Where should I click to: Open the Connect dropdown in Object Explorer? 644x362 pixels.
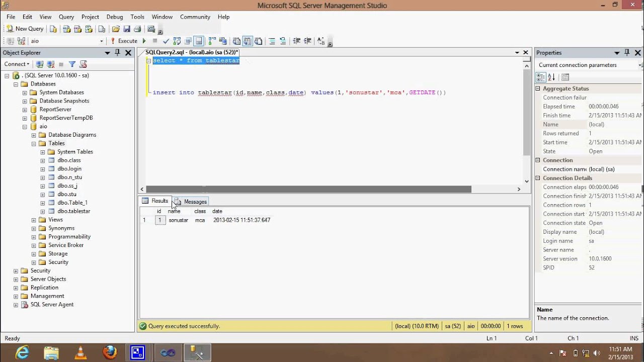tap(17, 64)
